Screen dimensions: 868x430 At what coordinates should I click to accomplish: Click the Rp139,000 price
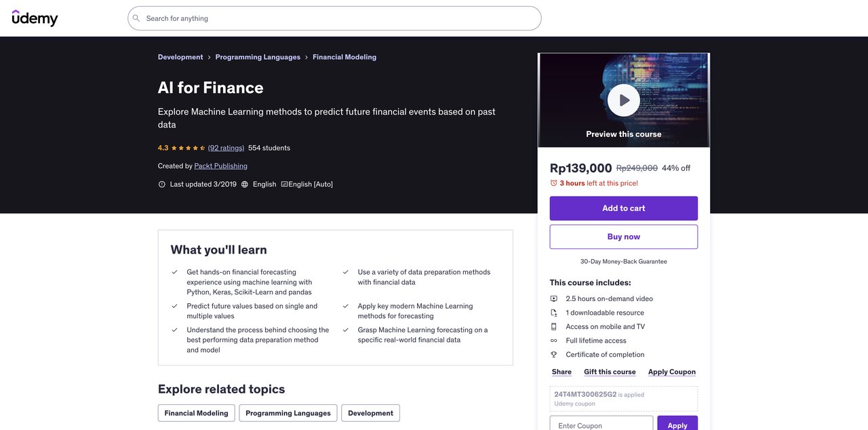coord(581,168)
